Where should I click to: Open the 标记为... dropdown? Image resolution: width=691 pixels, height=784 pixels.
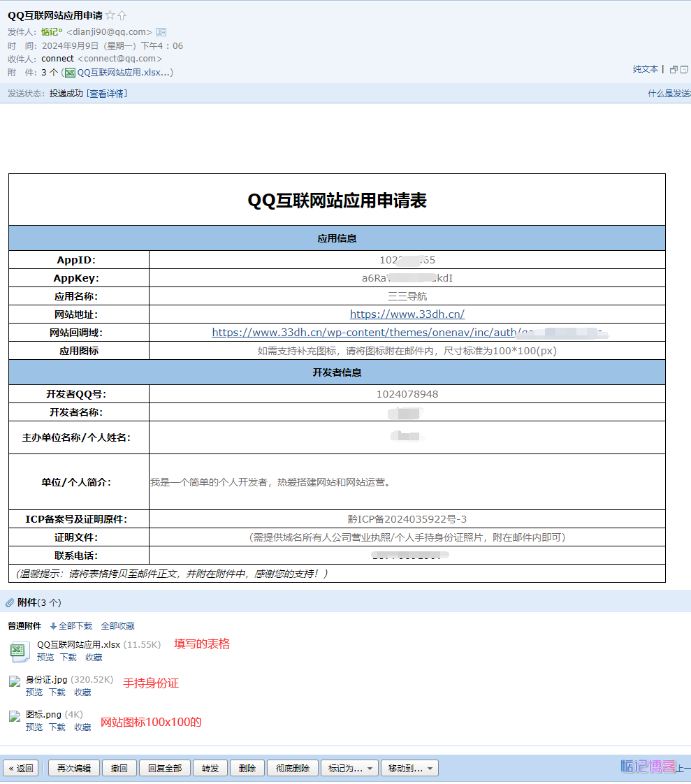[350, 768]
